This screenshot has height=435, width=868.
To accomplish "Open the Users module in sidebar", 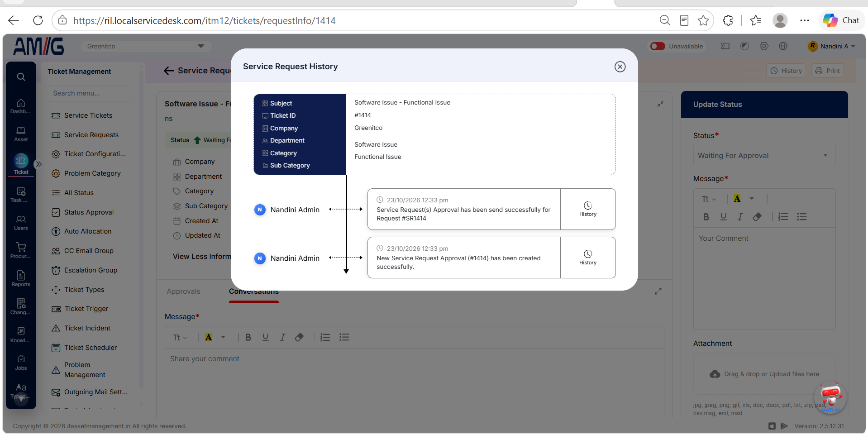I will (x=21, y=223).
